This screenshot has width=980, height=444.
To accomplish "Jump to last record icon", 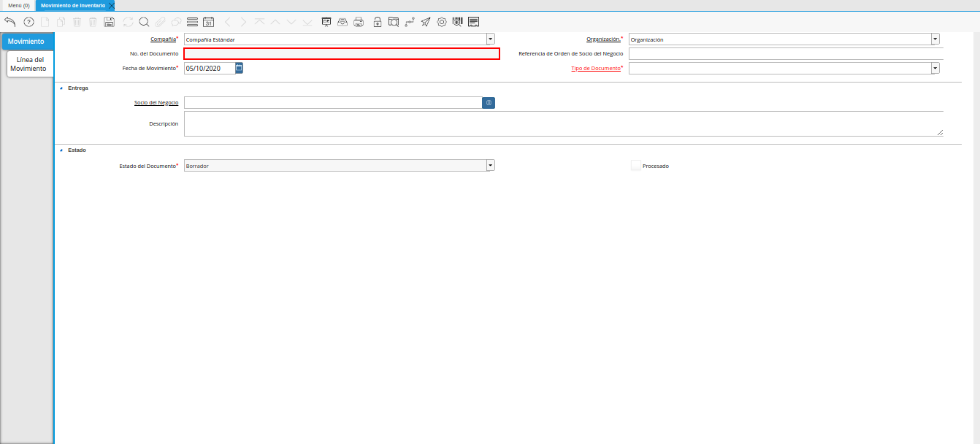I will click(307, 22).
